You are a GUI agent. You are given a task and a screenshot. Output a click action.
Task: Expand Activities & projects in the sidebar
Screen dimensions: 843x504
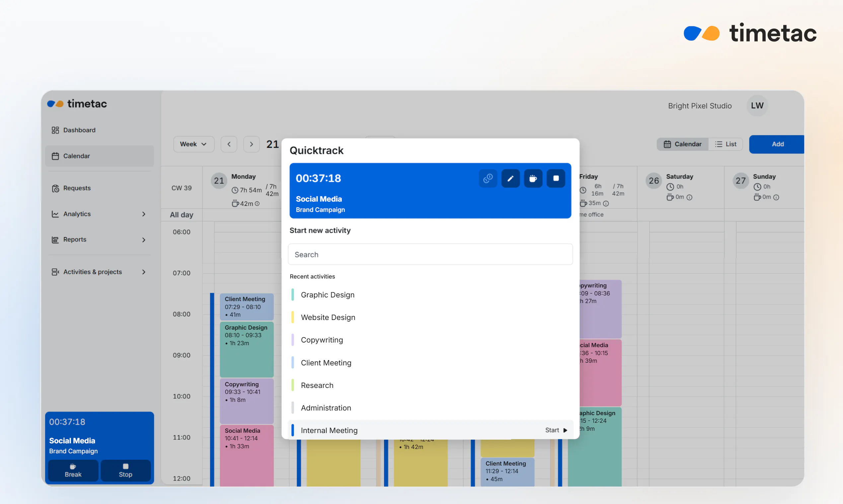point(99,272)
